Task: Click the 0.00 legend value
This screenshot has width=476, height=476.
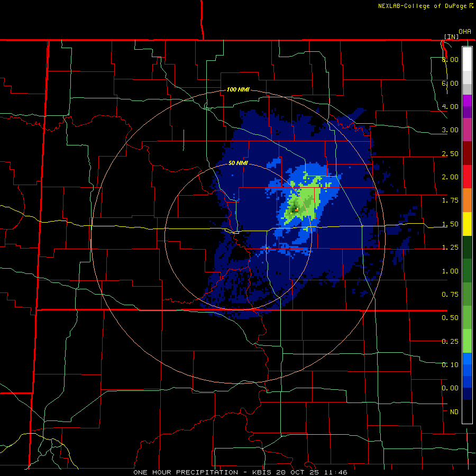Action: [x=450, y=388]
